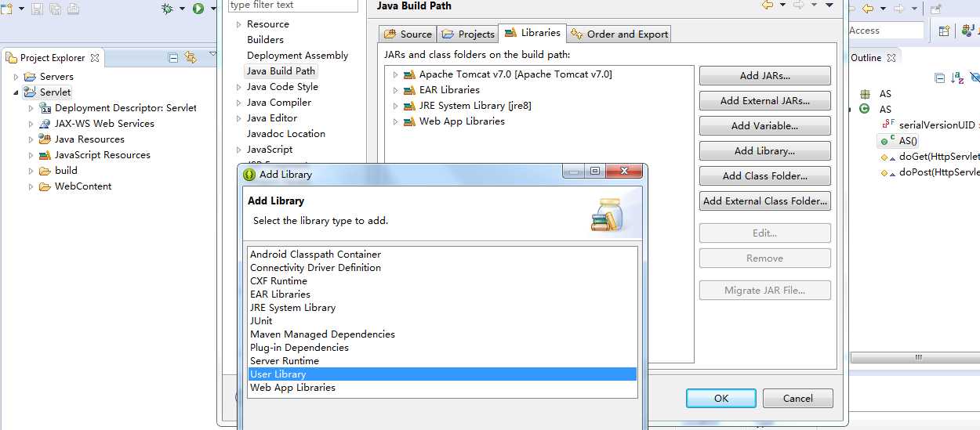Click the Add JARs... button
The height and width of the screenshot is (430, 980).
764,76
